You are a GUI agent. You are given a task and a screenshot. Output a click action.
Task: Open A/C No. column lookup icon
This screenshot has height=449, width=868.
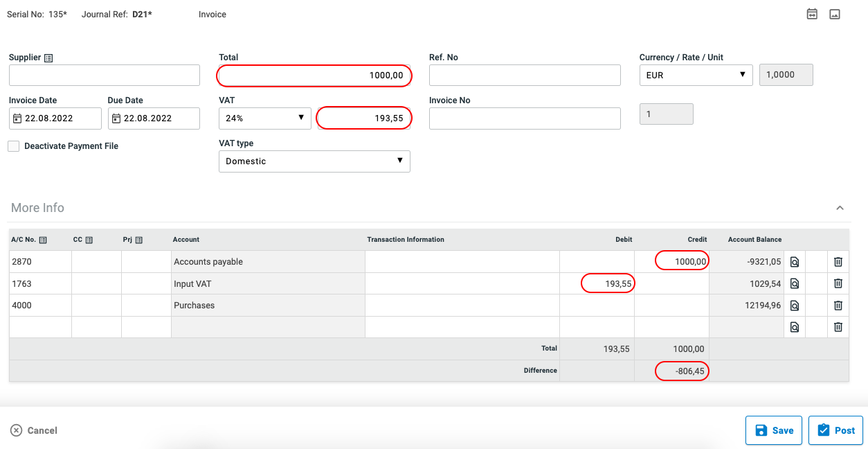point(43,240)
